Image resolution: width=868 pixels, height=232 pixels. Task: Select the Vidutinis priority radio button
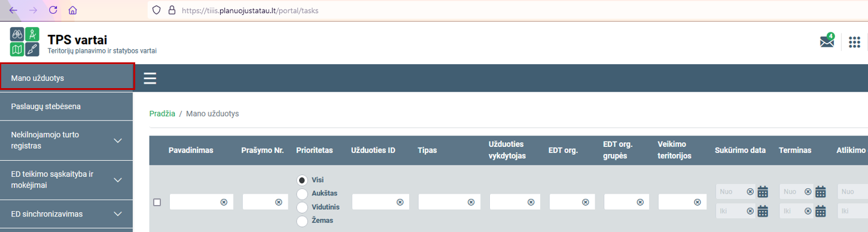coord(302,207)
